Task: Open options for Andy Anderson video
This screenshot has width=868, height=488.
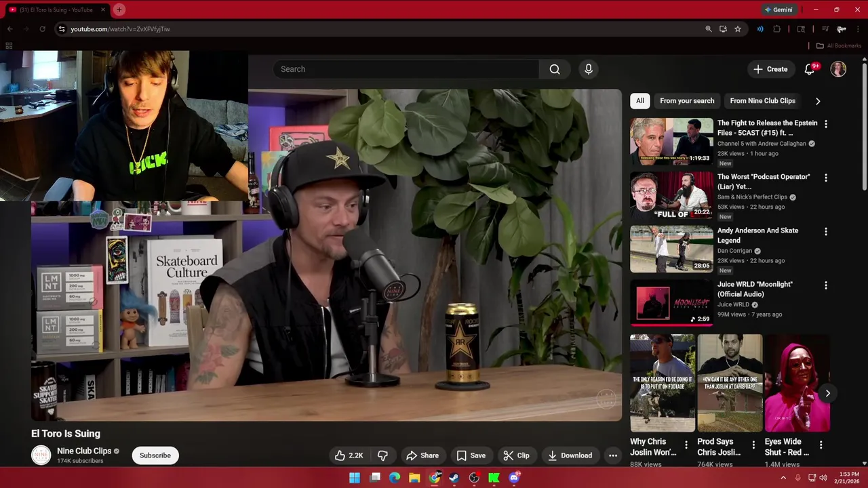Action: coord(825,231)
